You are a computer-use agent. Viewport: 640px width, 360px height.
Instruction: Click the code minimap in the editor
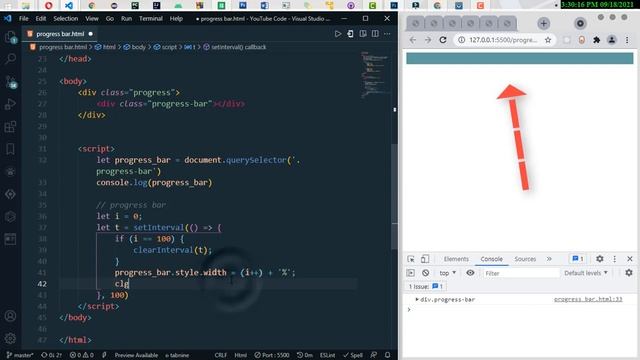(x=375, y=74)
